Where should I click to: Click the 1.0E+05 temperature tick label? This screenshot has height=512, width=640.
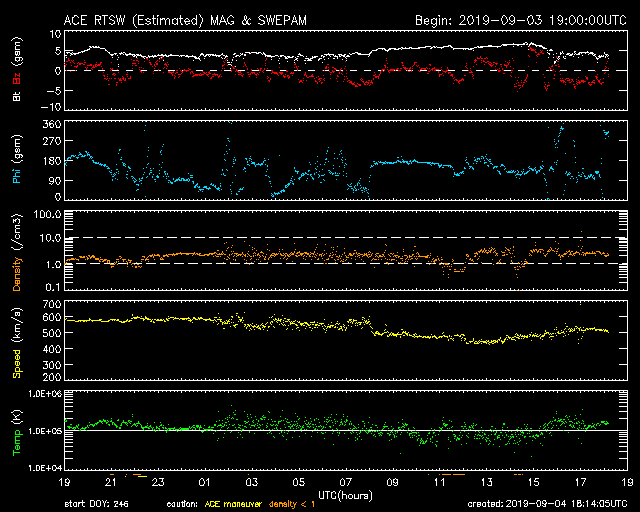(x=45, y=431)
